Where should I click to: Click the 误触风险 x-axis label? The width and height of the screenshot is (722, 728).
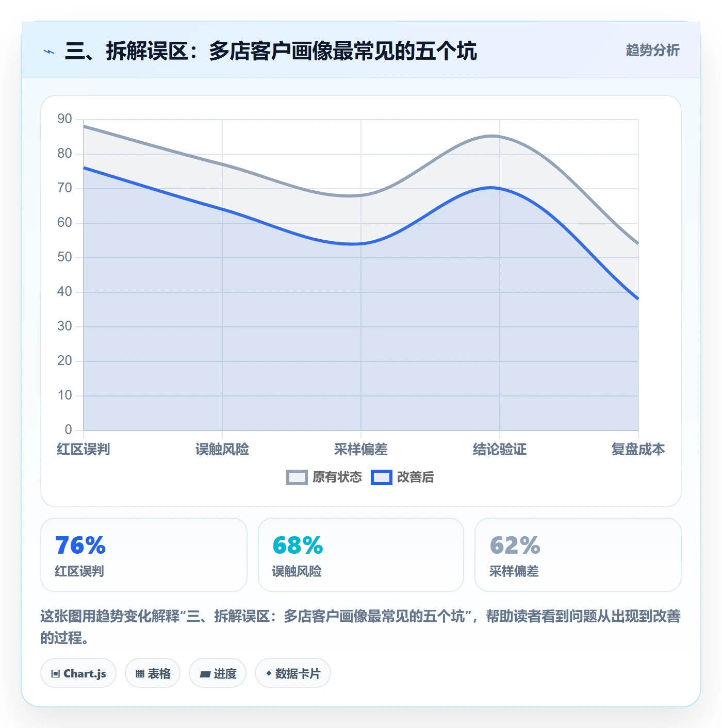point(222,449)
